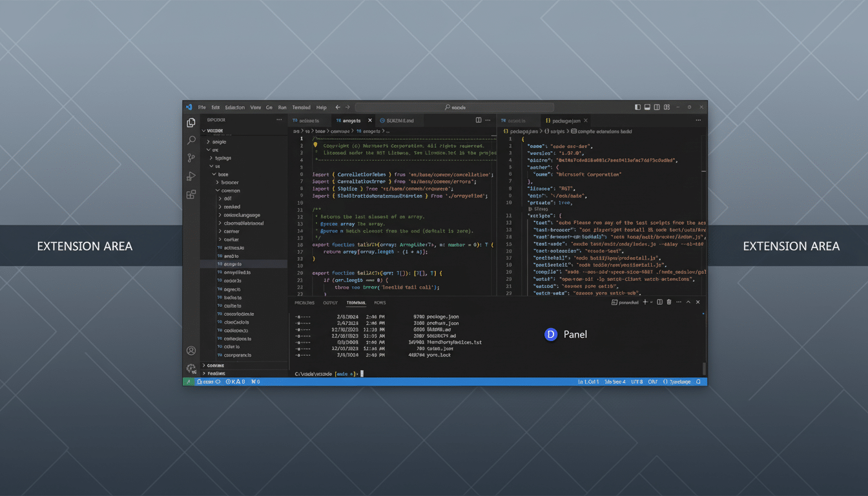Maximize the panel with the chevron icon
This screenshot has height=496, width=868.
[688, 302]
